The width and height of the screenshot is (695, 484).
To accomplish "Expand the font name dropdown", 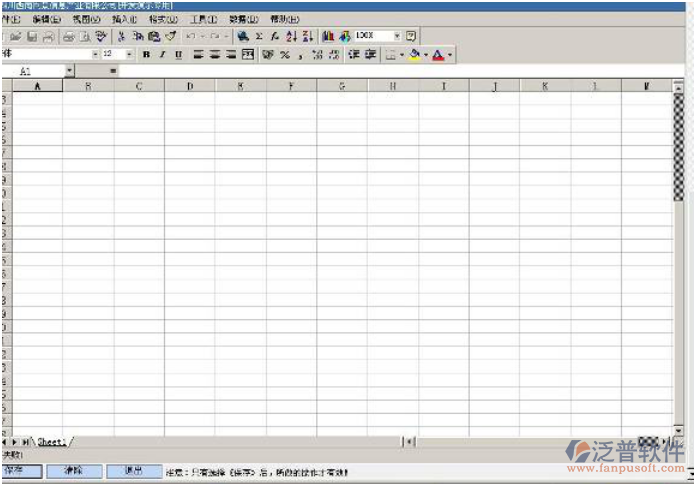I will point(95,55).
